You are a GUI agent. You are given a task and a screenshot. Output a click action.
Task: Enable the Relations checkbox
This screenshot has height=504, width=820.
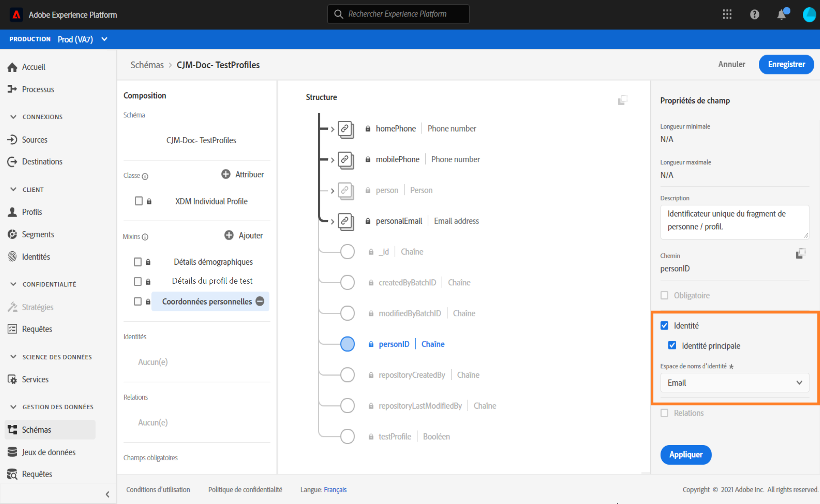[664, 413]
